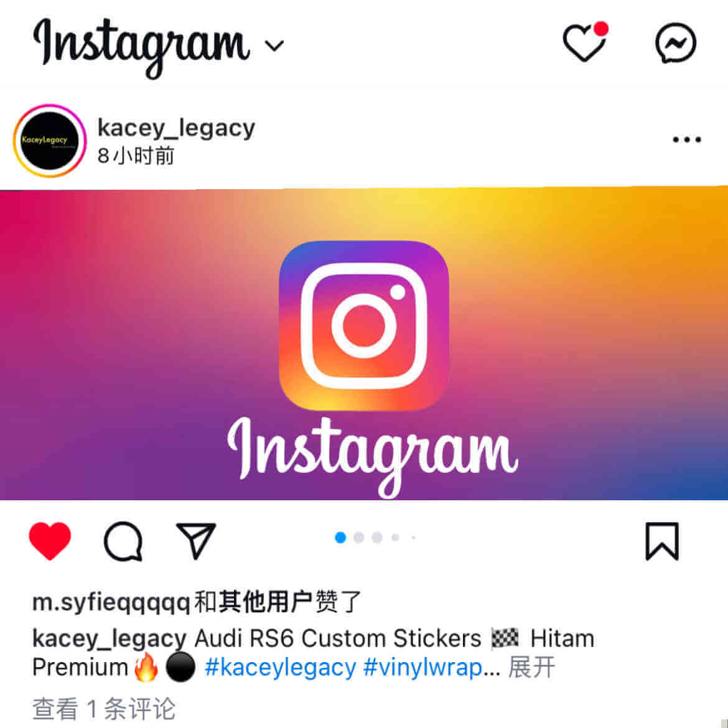Unlike the post using red heart
728x728 pixels.
(50, 541)
